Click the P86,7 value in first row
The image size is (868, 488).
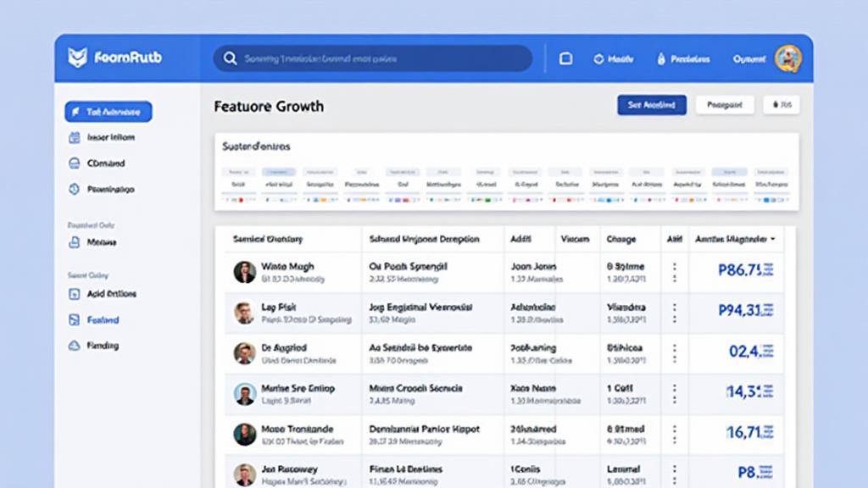(740, 271)
